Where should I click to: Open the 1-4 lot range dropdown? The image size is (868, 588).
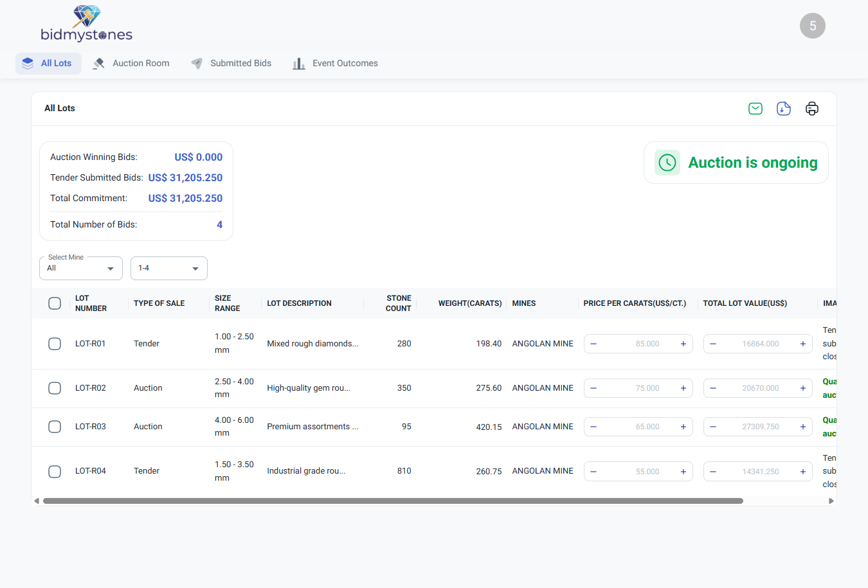(x=169, y=268)
